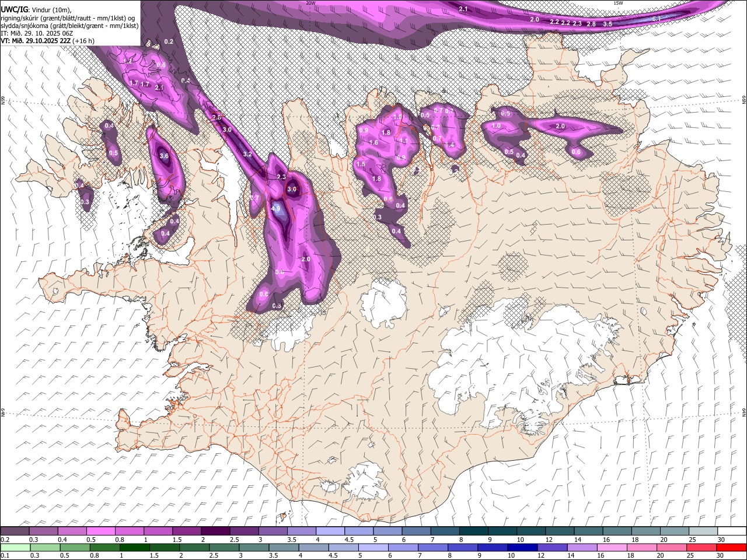The image size is (747, 560).
Task: Click the 4.9 precipitation value on the map
Action: click(276, 208)
